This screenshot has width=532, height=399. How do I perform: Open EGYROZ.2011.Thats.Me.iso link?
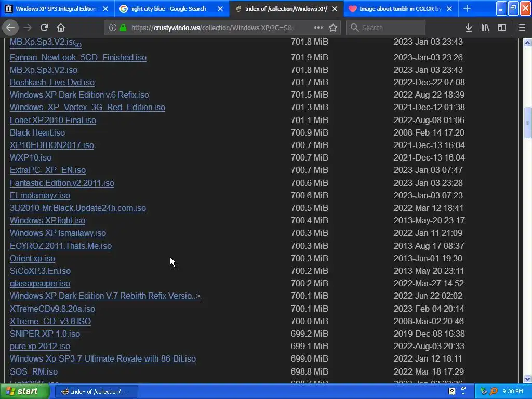click(x=61, y=246)
